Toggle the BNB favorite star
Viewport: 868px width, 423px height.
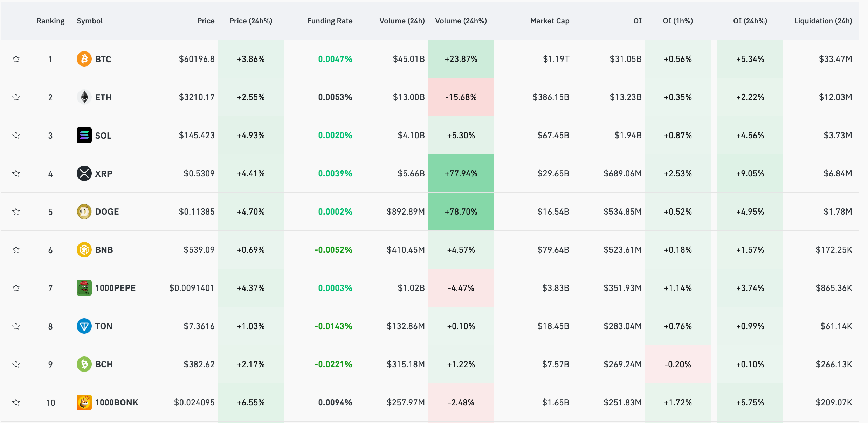click(x=16, y=250)
